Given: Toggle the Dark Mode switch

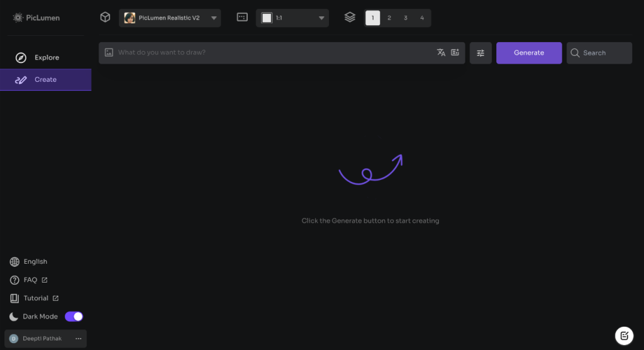Looking at the screenshot, I should 74,317.
